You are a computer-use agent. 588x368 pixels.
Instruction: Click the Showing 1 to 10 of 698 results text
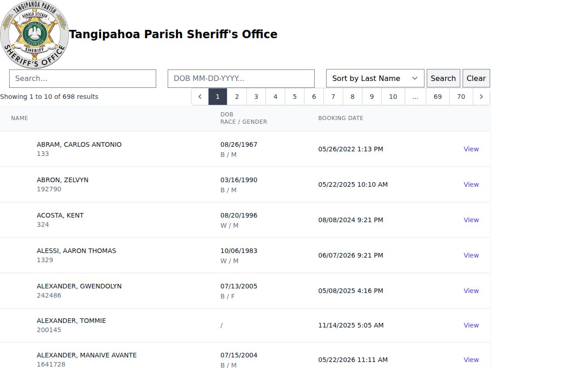pyautogui.click(x=49, y=97)
